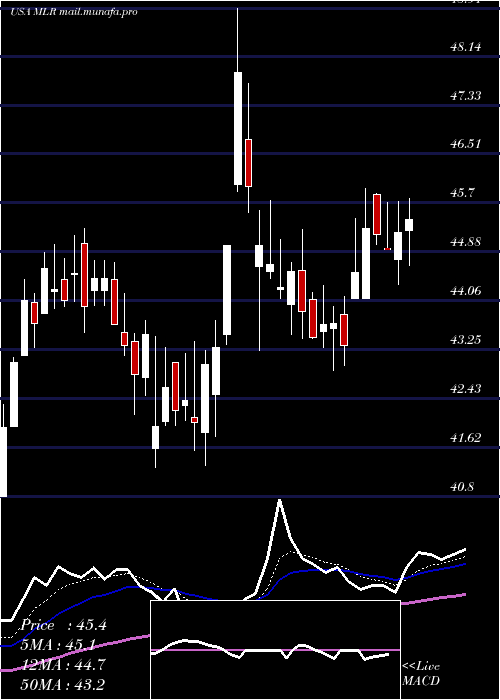The image size is (500, 700).
Task: Click the tallest white candlestick near 48
Action: coord(238,128)
